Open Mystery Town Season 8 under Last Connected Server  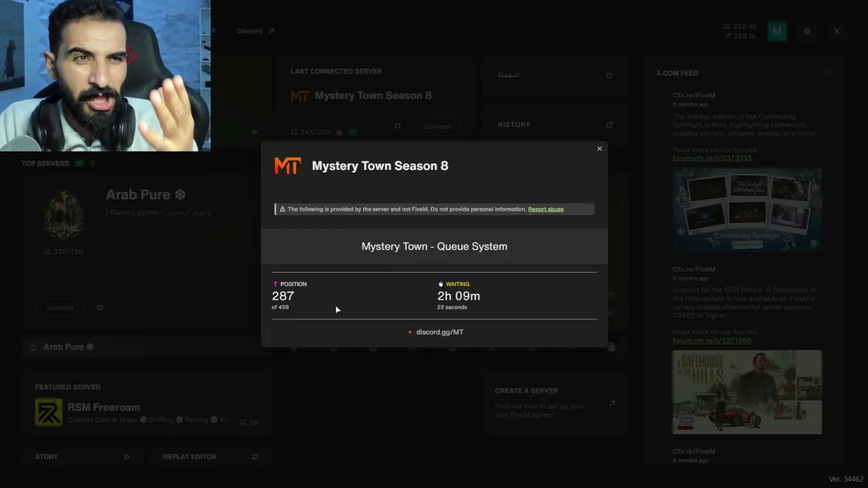(x=373, y=96)
